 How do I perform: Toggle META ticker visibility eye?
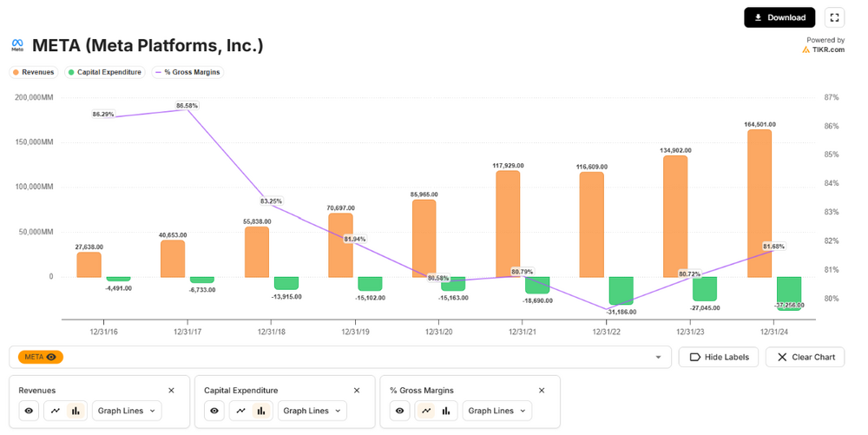[51, 357]
